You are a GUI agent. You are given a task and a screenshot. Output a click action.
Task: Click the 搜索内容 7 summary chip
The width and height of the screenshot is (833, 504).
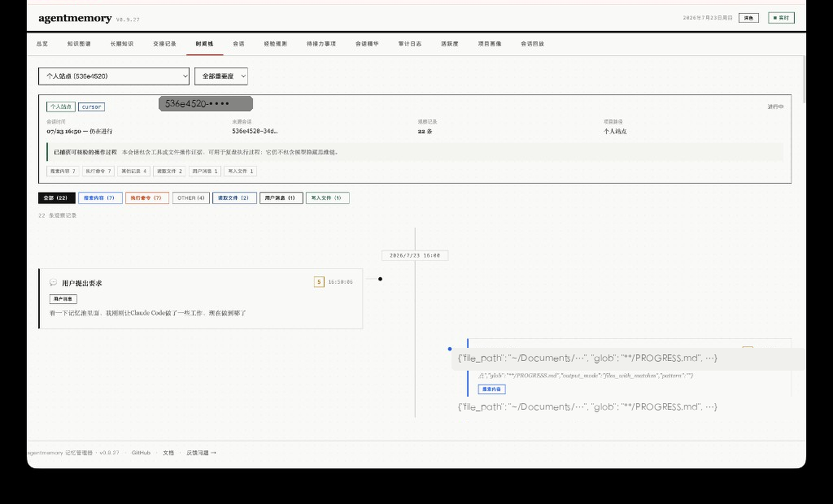point(62,171)
